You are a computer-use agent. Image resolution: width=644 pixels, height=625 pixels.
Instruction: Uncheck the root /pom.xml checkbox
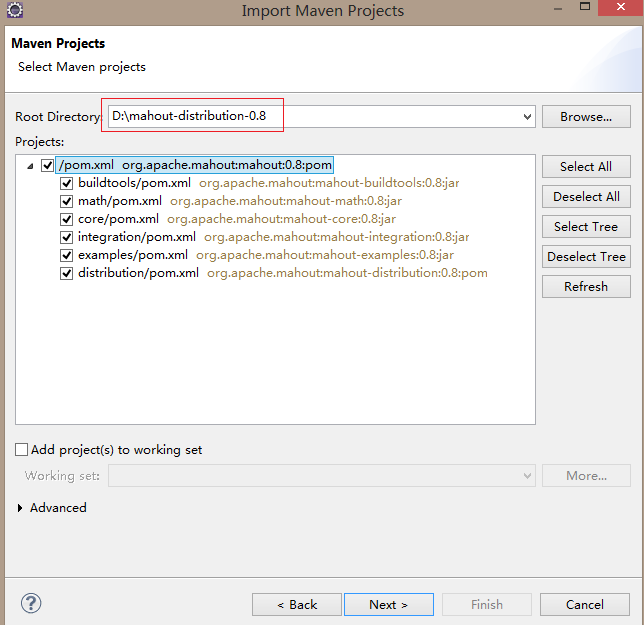[x=47, y=165]
